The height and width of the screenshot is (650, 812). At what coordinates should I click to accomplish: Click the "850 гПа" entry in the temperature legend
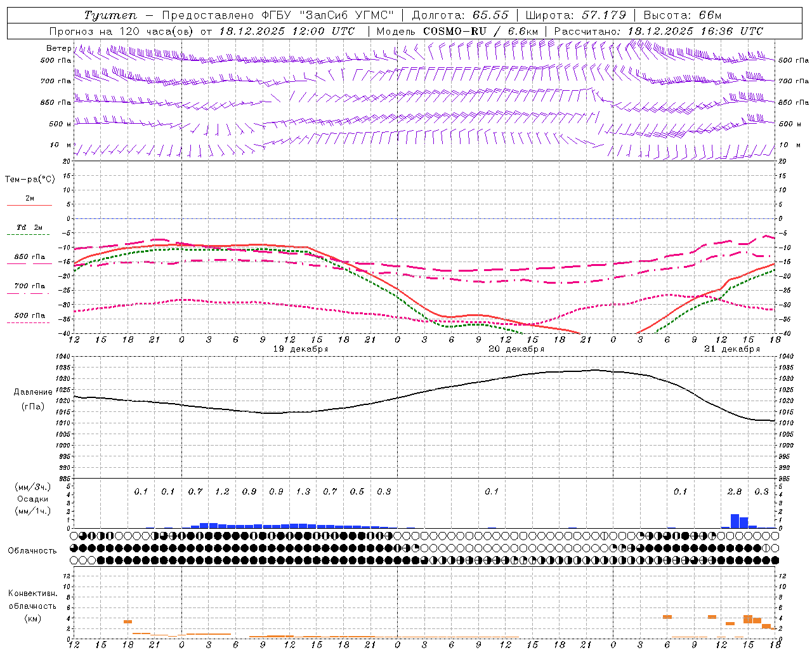click(29, 257)
